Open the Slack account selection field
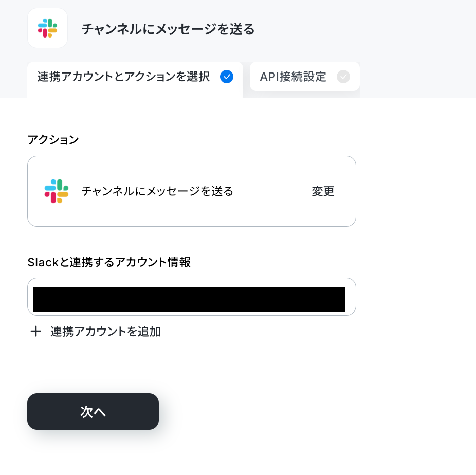This screenshot has height=475, width=476. click(192, 297)
